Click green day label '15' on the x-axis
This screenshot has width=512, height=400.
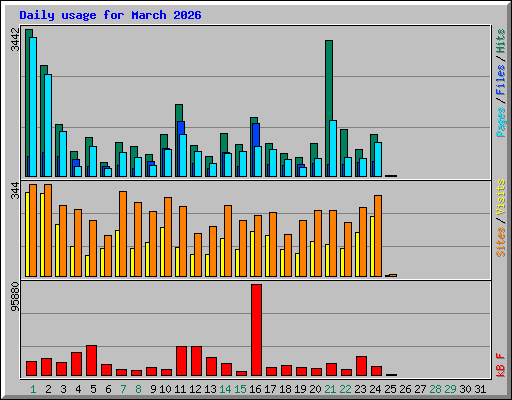240,389
